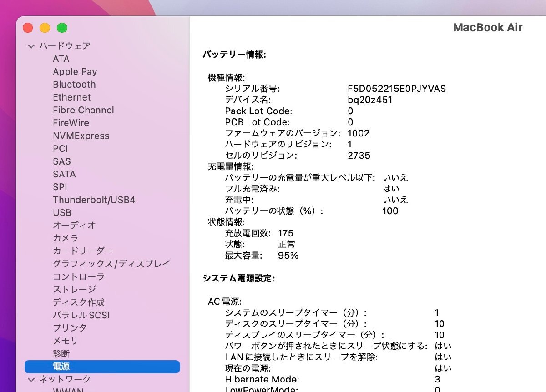Image resolution: width=546 pixels, height=392 pixels.
Task: Open the カードリーダー entry
Action: (x=83, y=251)
